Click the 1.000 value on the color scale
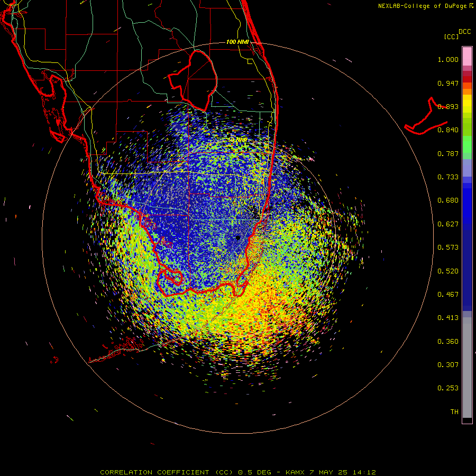Screen dimensions: 476x476 pyautogui.click(x=448, y=59)
